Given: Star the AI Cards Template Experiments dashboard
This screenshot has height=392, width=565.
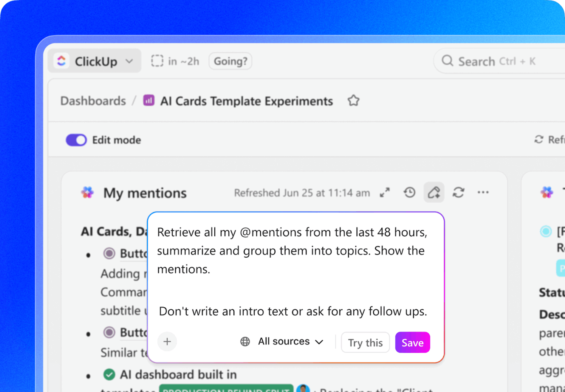Looking at the screenshot, I should tap(353, 100).
